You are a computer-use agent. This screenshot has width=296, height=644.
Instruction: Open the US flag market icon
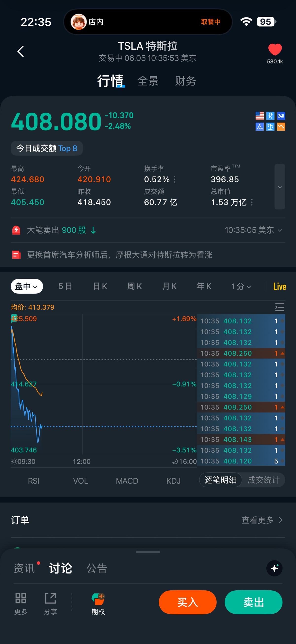(259, 116)
